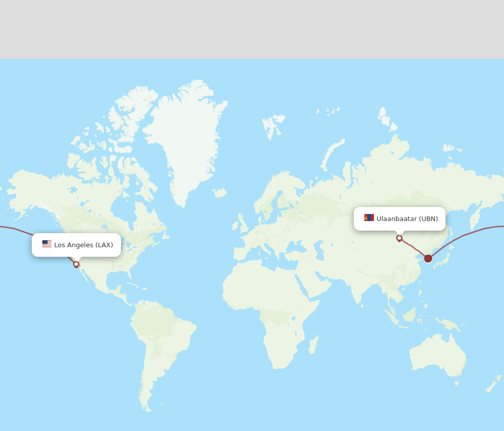Screen dimensions: 504x431
Task: Click the Los Angeles (LAX) map marker pin
Action: click(x=76, y=265)
